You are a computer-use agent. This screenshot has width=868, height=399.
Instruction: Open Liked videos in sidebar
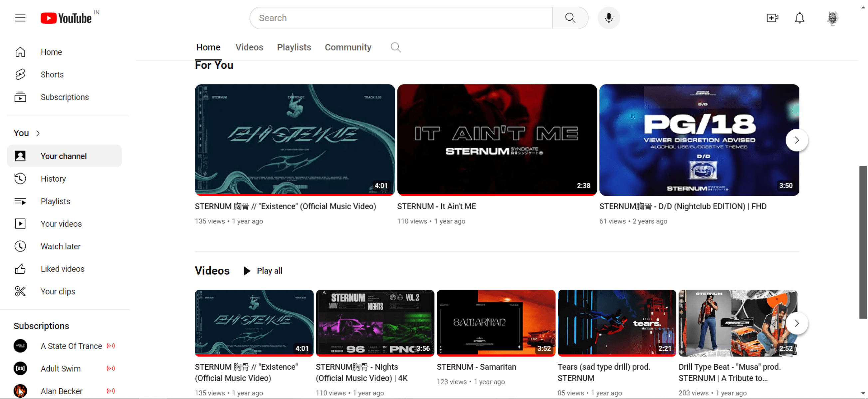coord(62,269)
